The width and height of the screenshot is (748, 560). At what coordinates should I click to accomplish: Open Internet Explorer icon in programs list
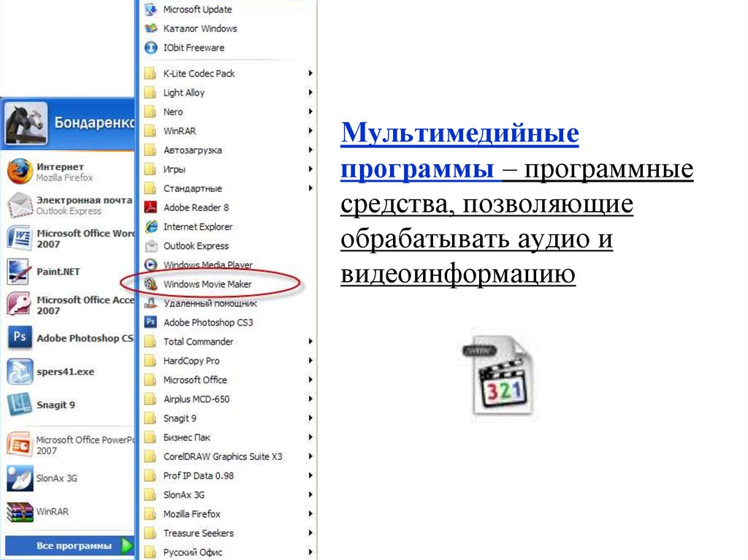tap(150, 226)
